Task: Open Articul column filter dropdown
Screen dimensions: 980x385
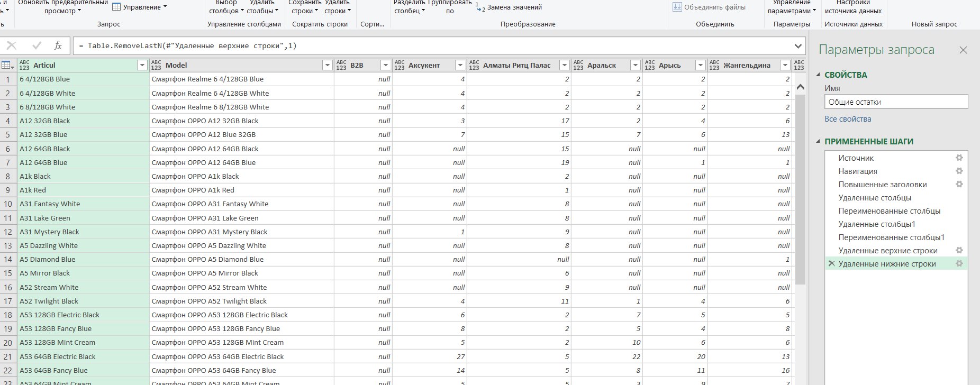Action: [142, 65]
